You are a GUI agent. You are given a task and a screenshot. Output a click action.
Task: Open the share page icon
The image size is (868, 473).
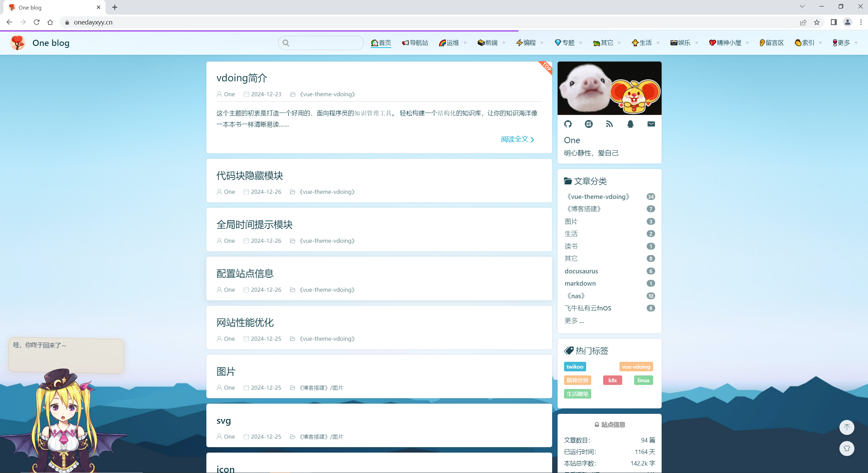pyautogui.click(x=803, y=22)
